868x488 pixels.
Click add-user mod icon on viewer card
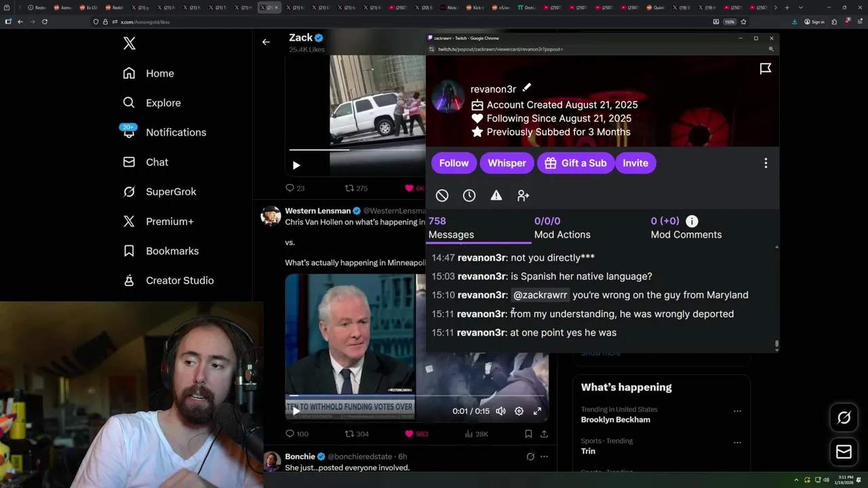tap(523, 196)
